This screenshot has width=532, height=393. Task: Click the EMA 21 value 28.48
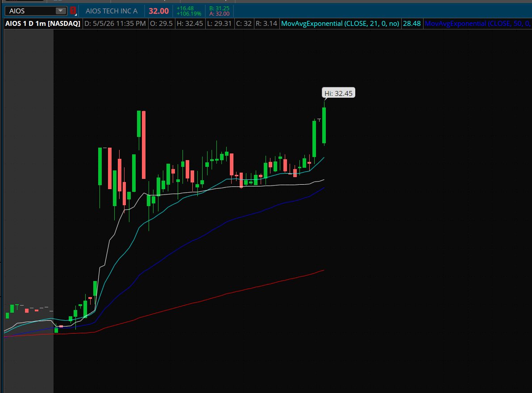point(411,23)
